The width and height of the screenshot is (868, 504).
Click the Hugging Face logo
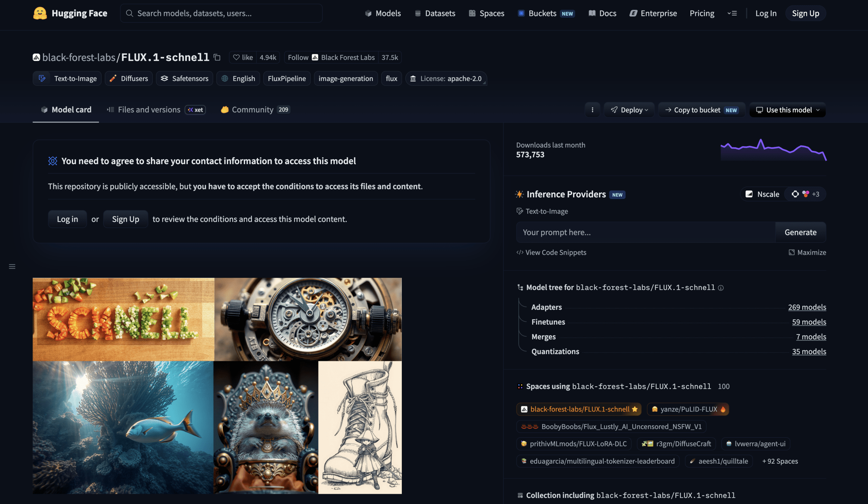tap(40, 13)
